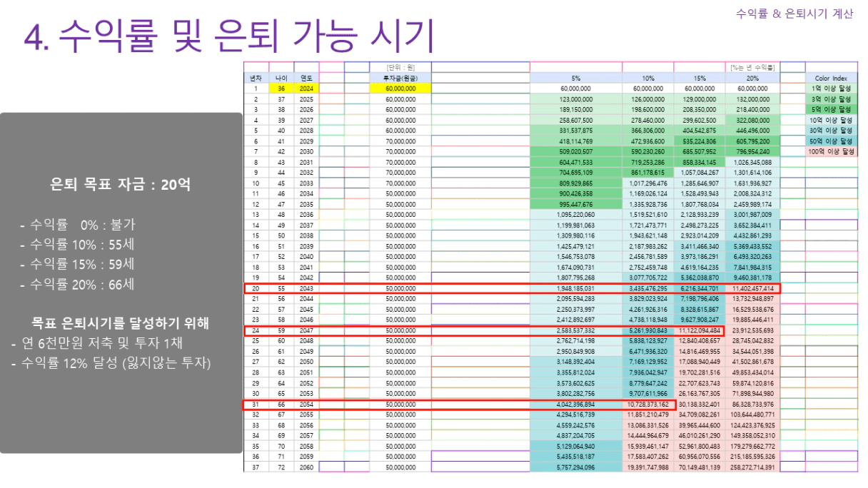Click the '연도' column header
868x488 pixels.
[306, 78]
